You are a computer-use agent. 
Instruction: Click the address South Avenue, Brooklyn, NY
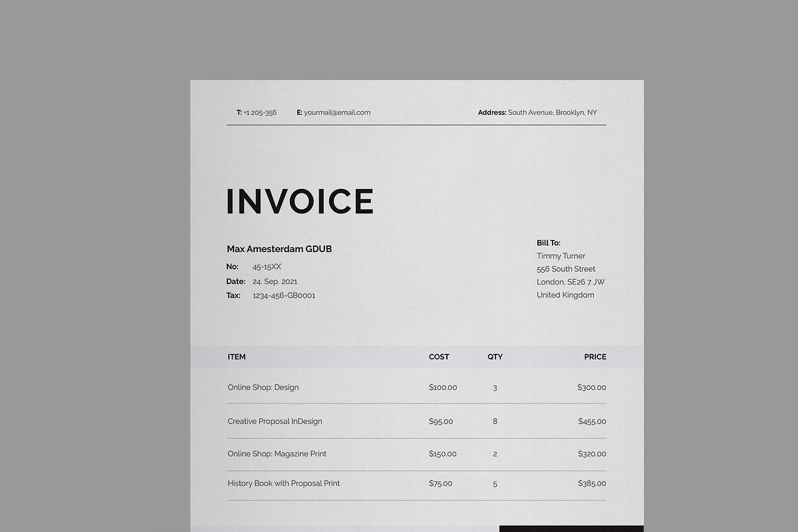click(x=553, y=112)
